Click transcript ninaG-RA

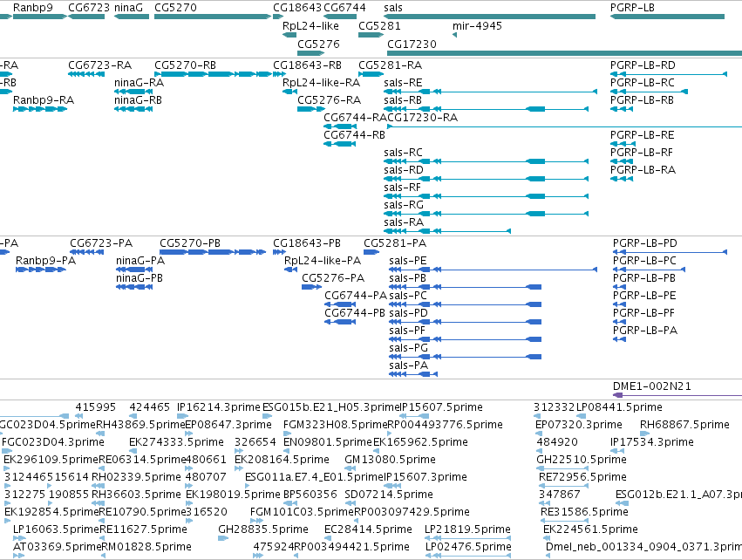point(133,92)
